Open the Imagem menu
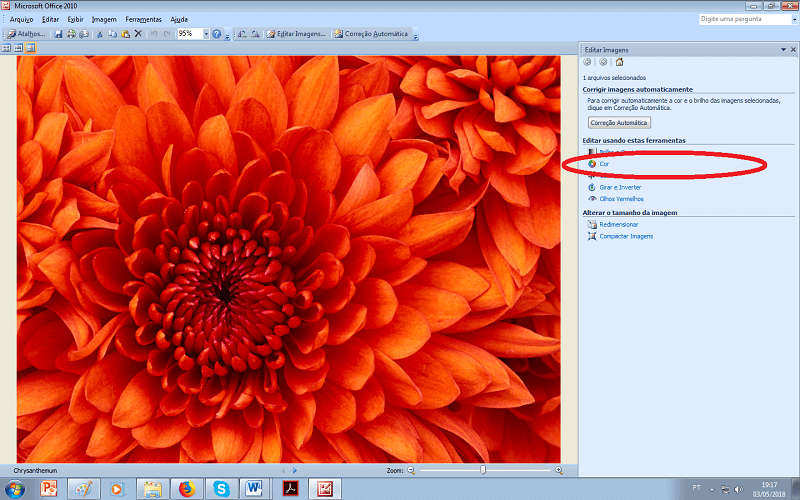 pos(103,19)
